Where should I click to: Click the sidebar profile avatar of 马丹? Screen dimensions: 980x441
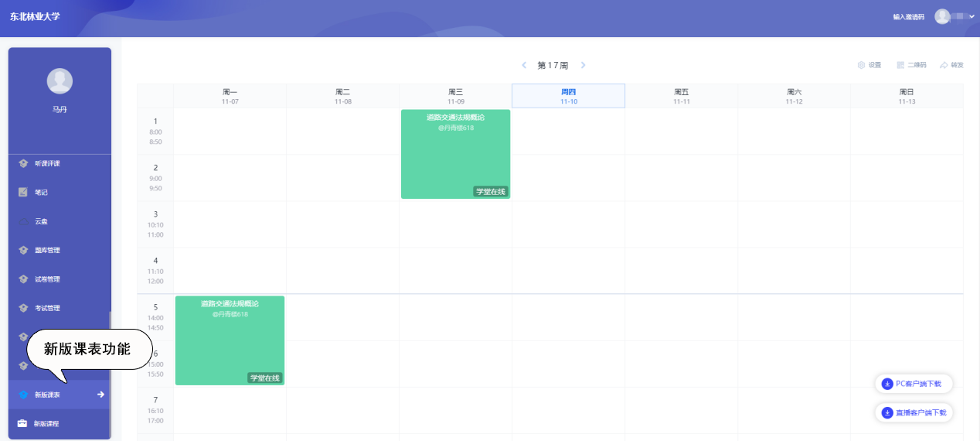pyautogui.click(x=60, y=81)
